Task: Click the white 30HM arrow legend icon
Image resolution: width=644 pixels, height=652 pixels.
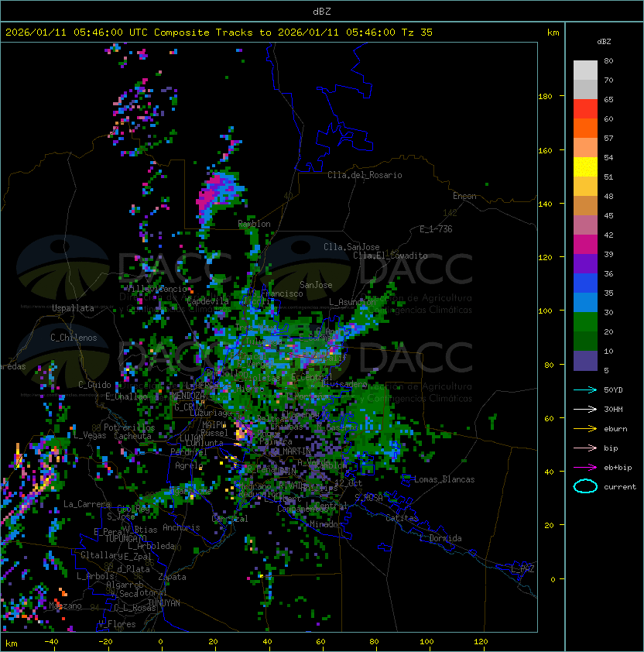Action: 585,409
